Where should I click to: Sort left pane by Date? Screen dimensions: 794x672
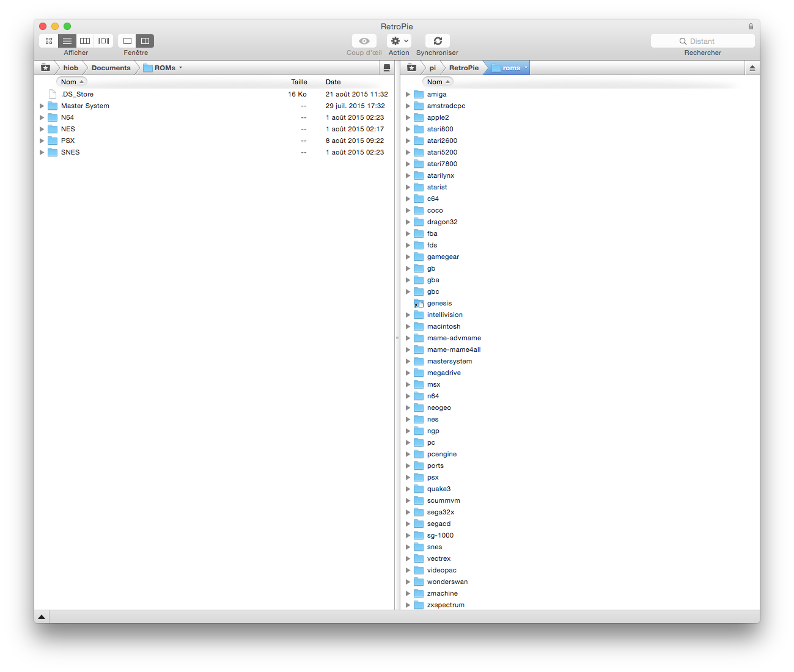[333, 82]
